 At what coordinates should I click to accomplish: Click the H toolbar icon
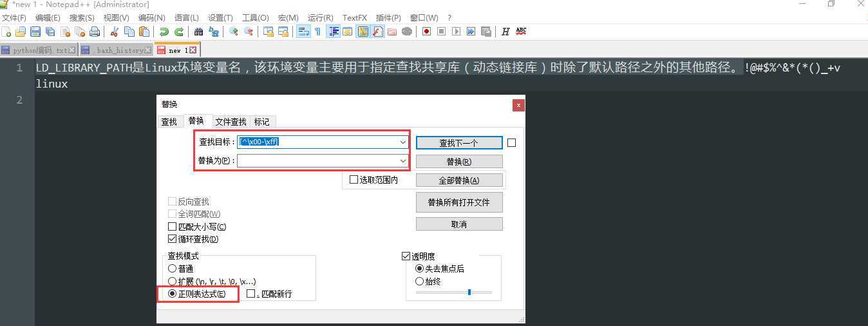[505, 31]
